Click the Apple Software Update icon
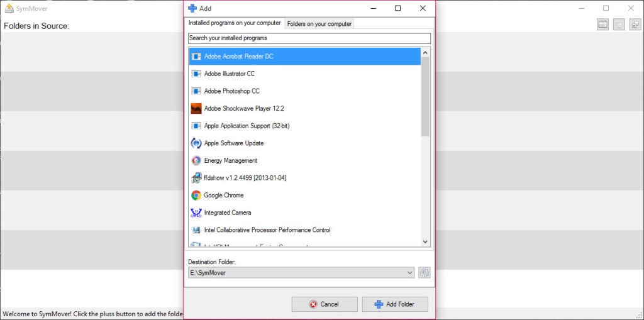 [x=196, y=143]
